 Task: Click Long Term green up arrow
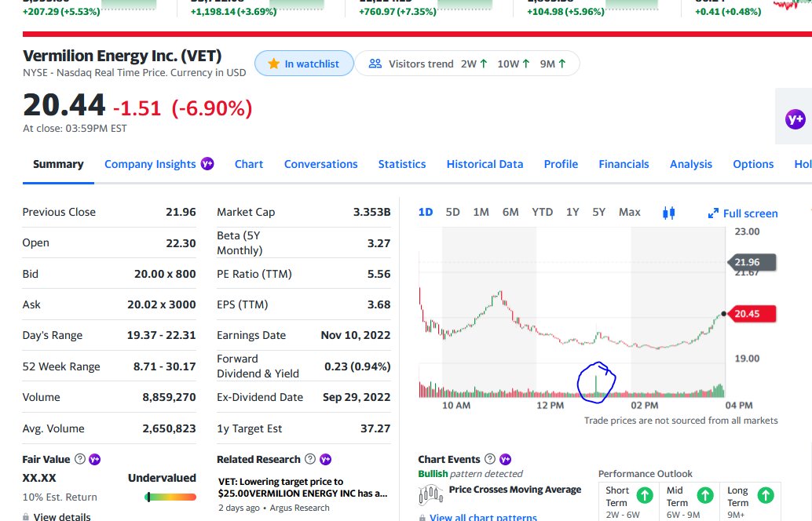(766, 495)
